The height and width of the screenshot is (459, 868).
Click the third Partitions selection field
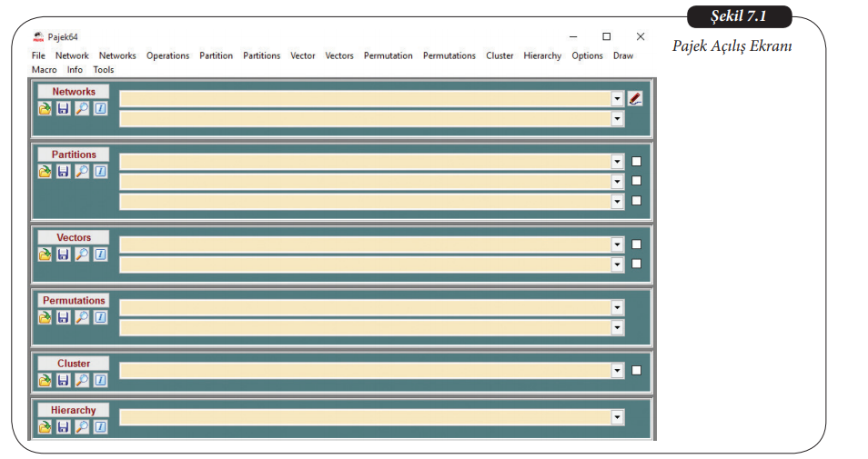point(364,202)
